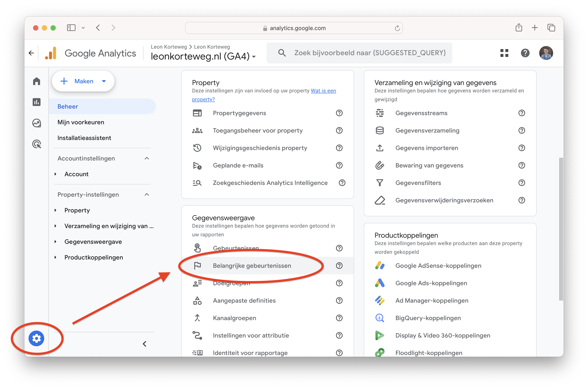Click help icon next to Belangrijke gebeurtenissen

coord(339,266)
